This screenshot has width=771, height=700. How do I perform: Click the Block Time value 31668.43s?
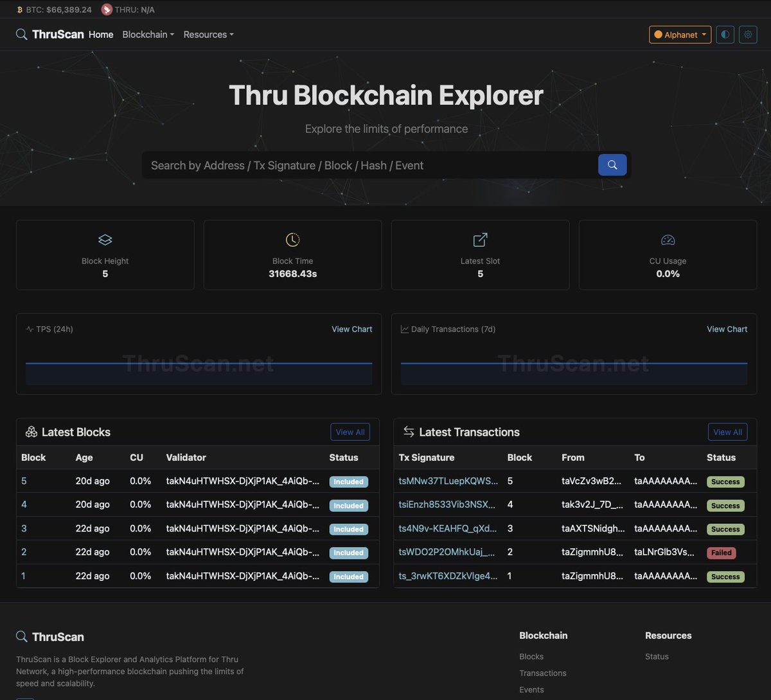[x=292, y=274]
